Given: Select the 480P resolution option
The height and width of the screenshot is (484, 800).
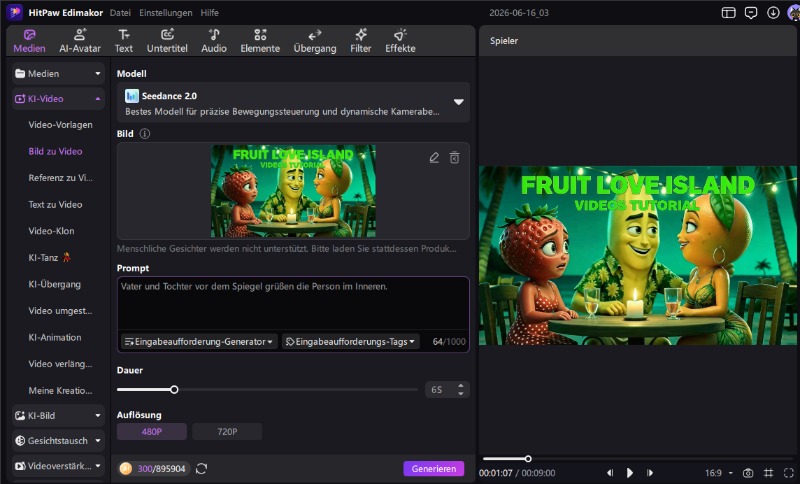Looking at the screenshot, I should click(x=152, y=431).
